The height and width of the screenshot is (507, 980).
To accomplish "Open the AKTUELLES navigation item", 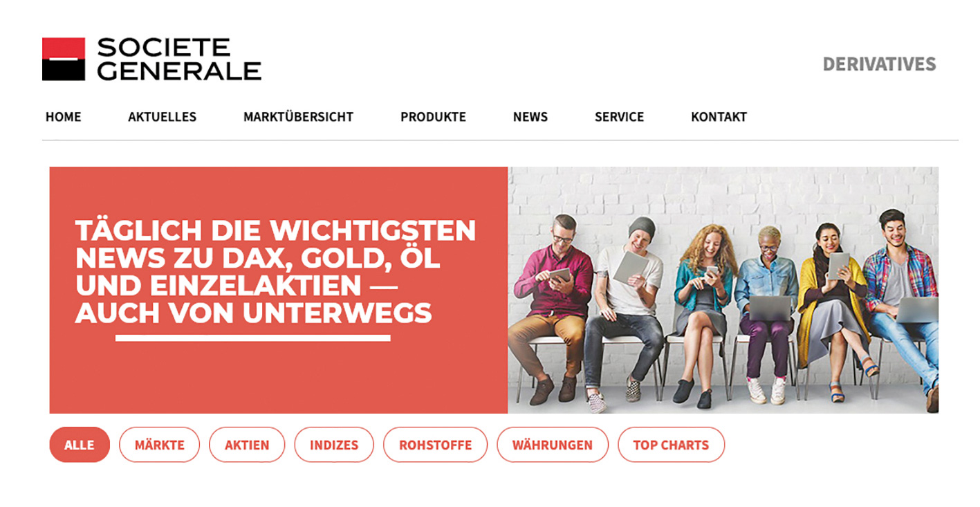I will click(163, 117).
